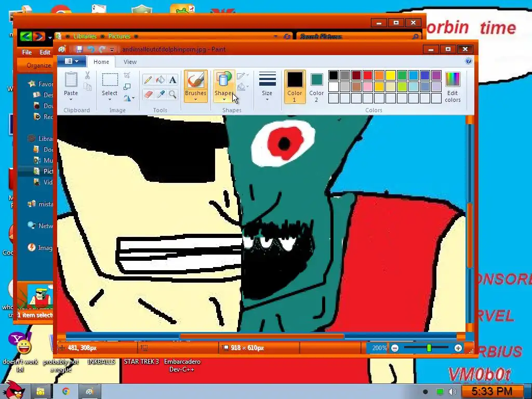The image size is (532, 399).
Task: Click the Search Pictures field
Action: coord(360,36)
